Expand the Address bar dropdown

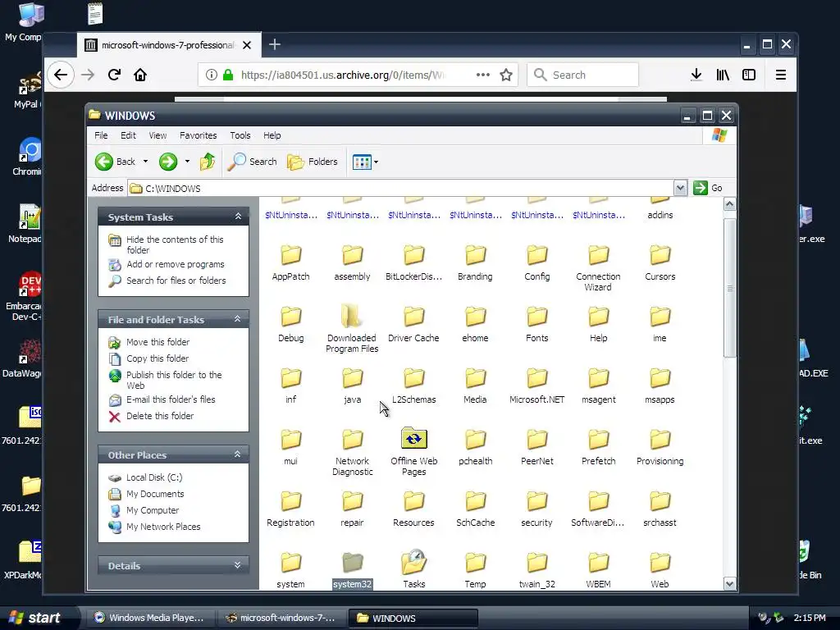680,188
